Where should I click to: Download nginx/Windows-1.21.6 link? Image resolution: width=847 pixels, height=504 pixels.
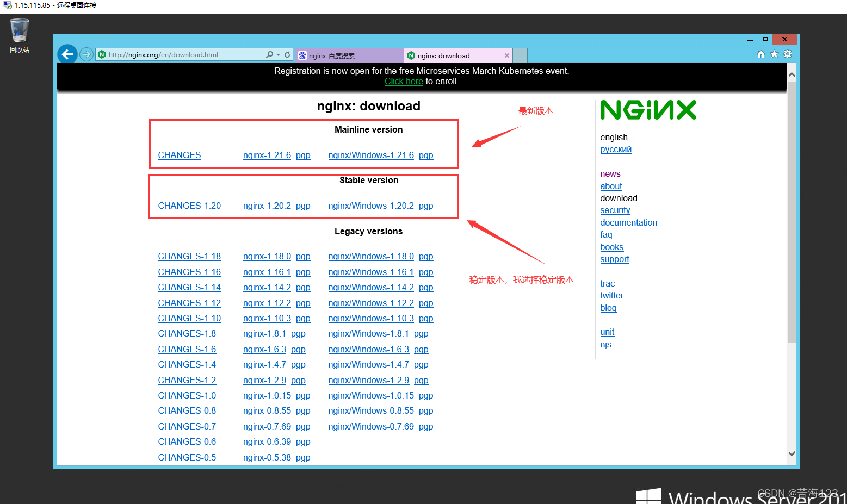(371, 155)
